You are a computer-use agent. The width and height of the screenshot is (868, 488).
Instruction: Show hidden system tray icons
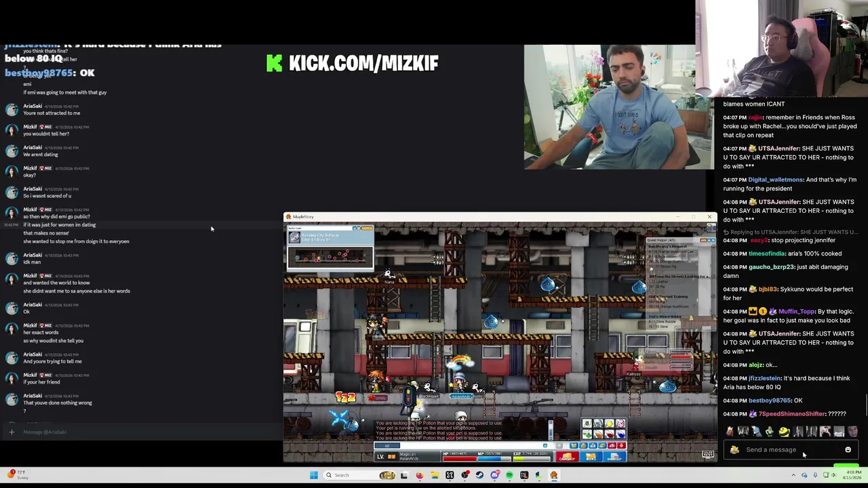pos(793,475)
